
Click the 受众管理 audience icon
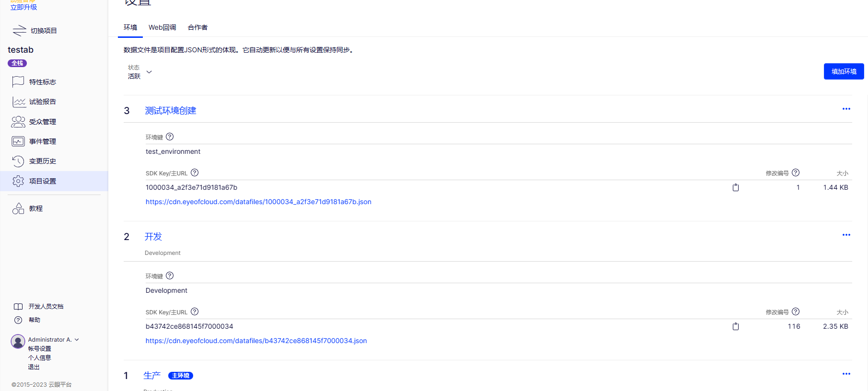pyautogui.click(x=18, y=122)
